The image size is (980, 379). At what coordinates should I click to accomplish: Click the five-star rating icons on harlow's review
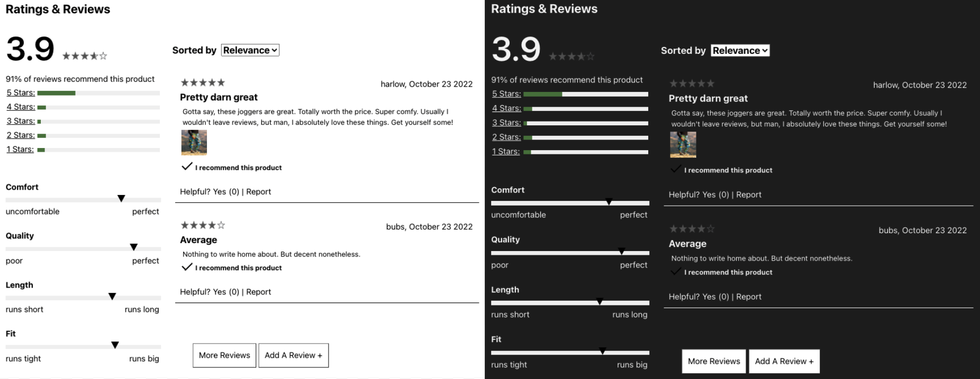(202, 82)
